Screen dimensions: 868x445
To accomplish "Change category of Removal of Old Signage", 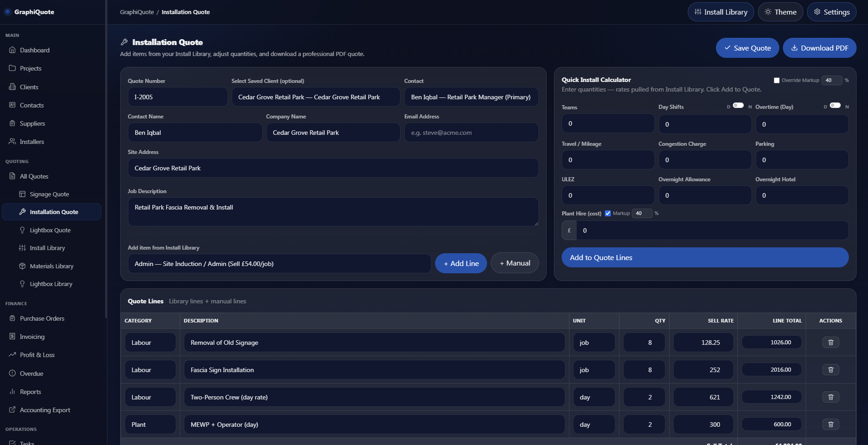I will tap(150, 343).
